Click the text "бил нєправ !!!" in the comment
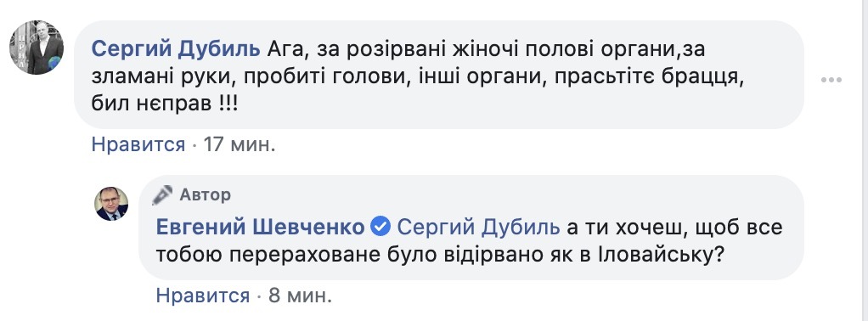 (x=165, y=104)
